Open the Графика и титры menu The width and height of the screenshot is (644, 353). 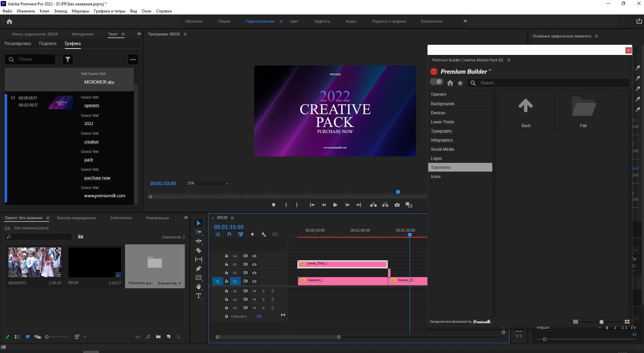tap(110, 11)
